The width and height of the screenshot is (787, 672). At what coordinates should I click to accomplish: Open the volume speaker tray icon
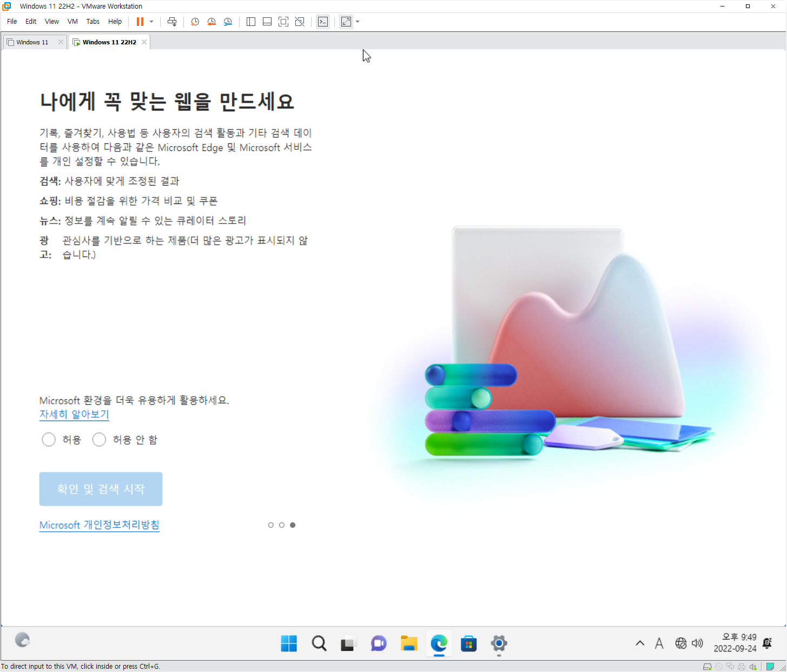697,643
